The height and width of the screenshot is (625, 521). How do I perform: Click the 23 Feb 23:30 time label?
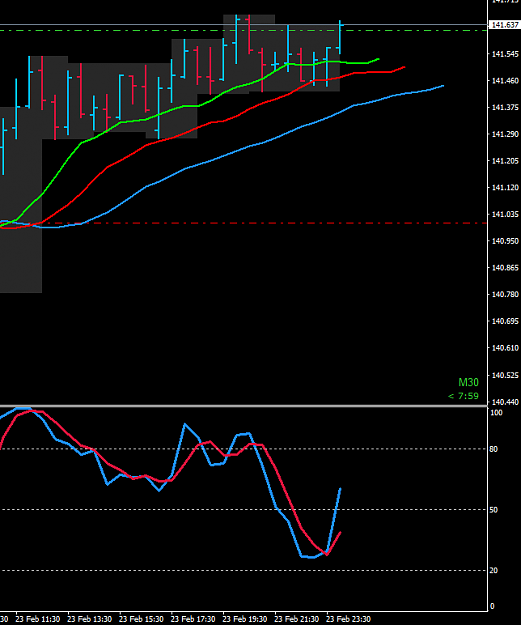point(349,619)
